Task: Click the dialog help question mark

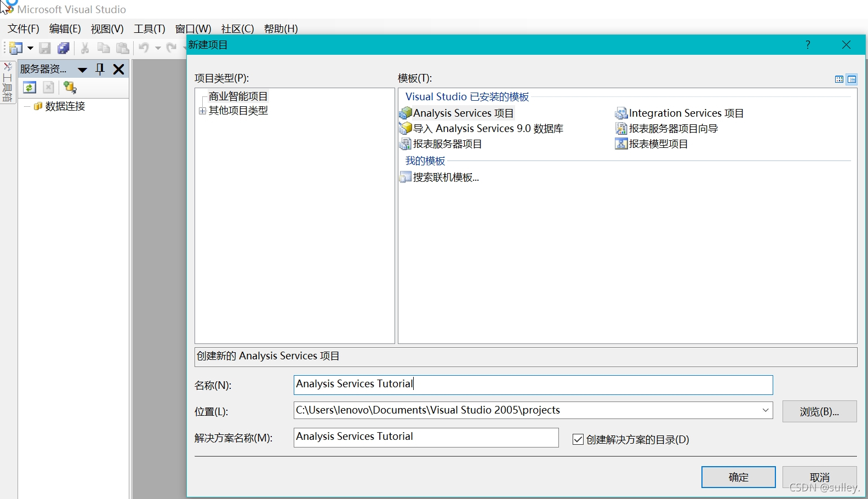Action: point(808,45)
